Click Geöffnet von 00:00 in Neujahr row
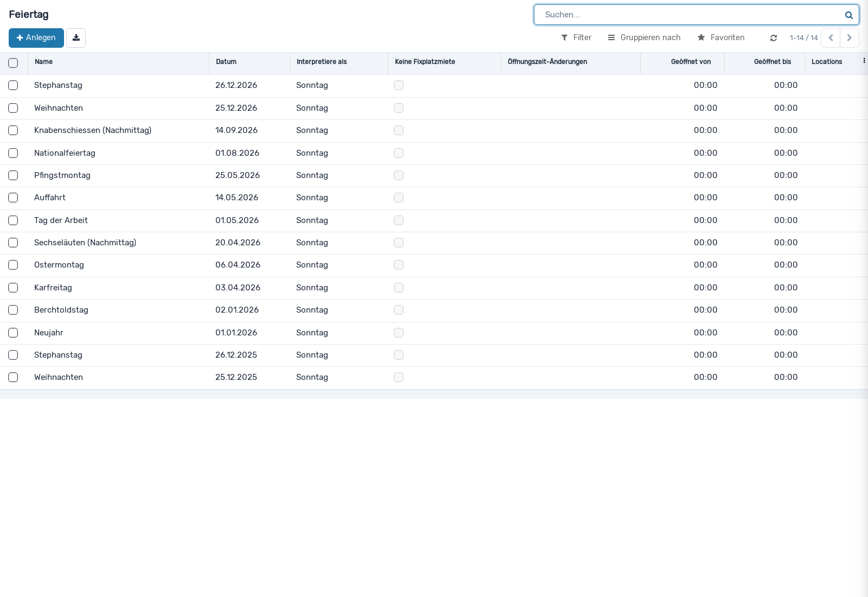The width and height of the screenshot is (868, 597). point(705,333)
